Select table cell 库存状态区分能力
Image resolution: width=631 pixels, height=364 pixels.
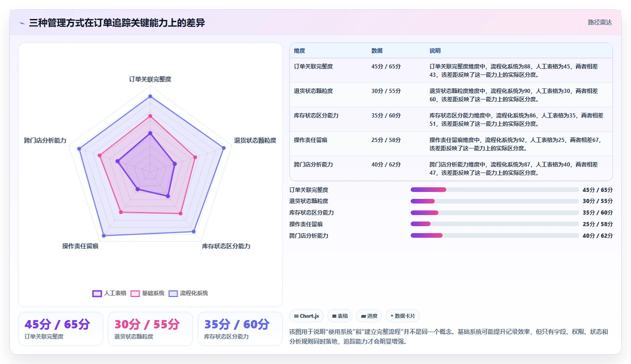(x=316, y=116)
